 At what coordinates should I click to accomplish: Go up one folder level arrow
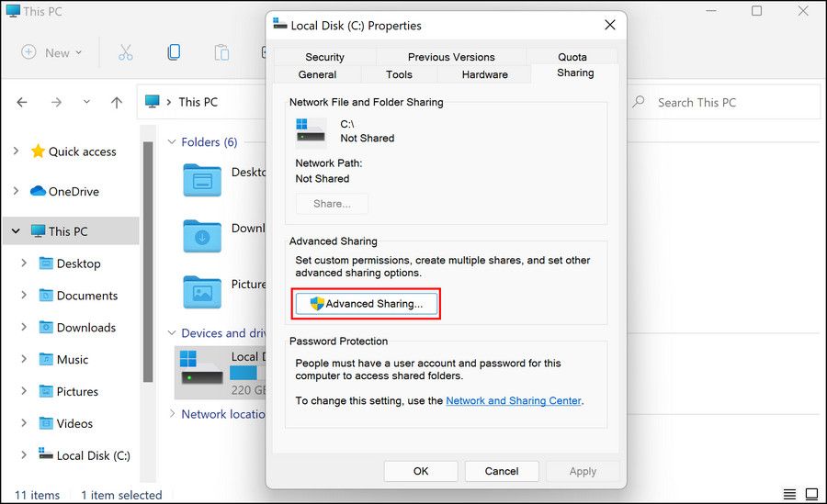[117, 102]
